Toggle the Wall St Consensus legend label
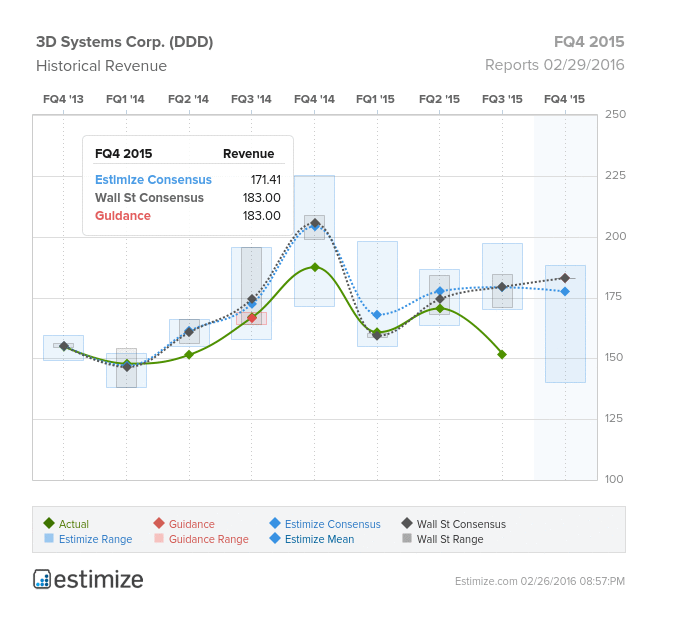The image size is (675, 620). click(461, 524)
